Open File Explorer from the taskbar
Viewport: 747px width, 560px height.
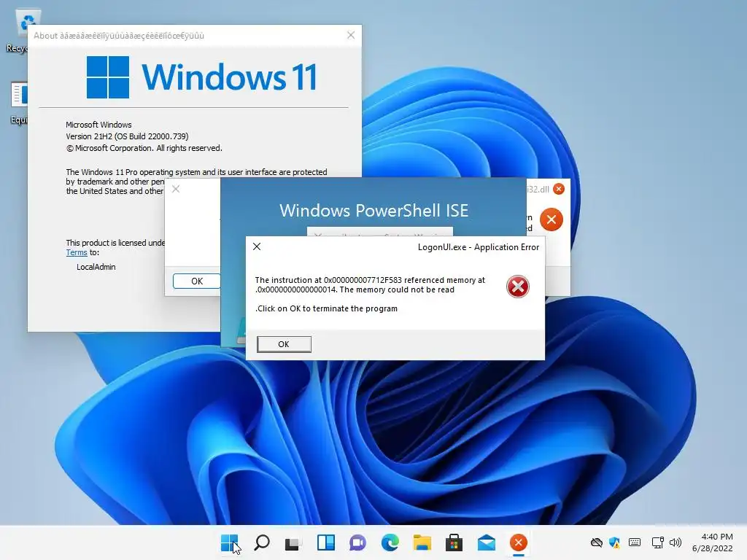click(422, 542)
